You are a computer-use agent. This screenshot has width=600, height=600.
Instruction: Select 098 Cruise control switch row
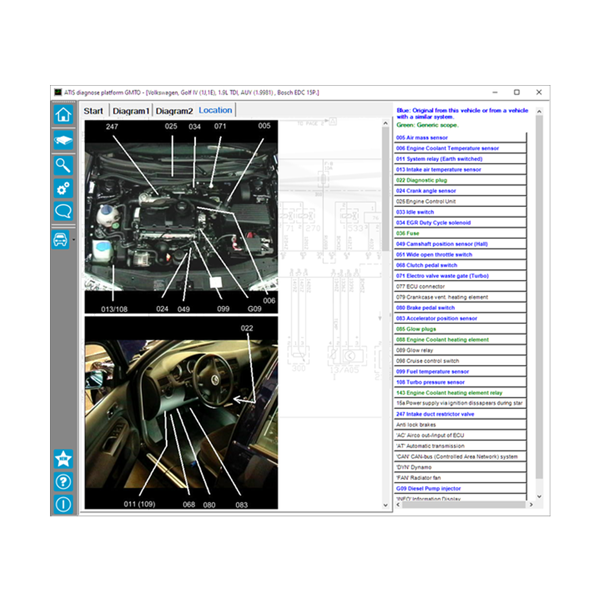[460, 361]
